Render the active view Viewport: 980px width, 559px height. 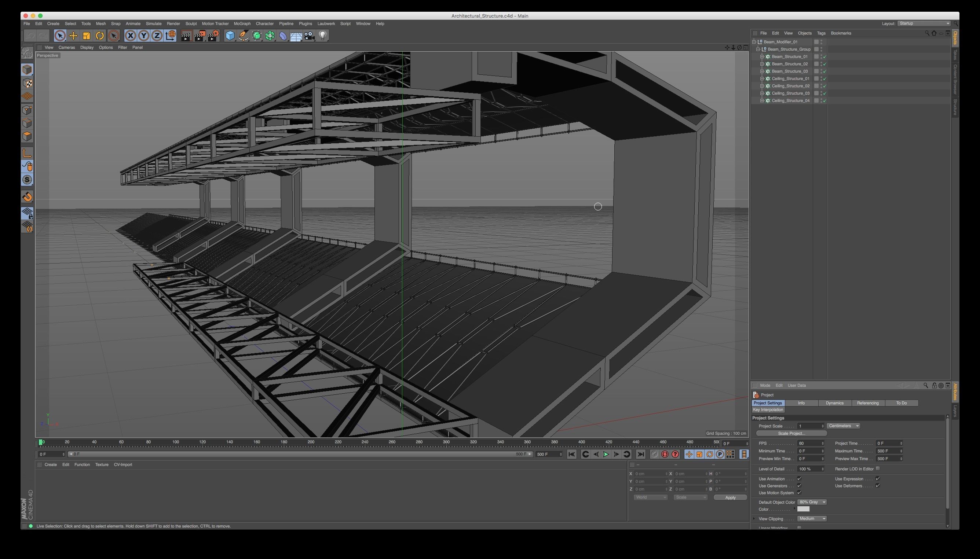pos(186,36)
